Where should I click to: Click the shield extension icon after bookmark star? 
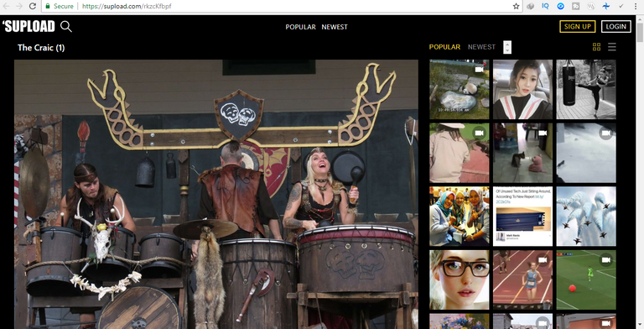pyautogui.click(x=531, y=6)
